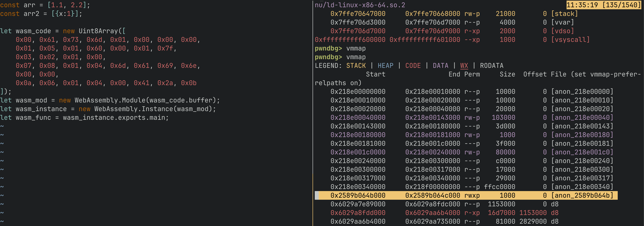This screenshot has height=226, width=644.
Task: Click the cursor block beside highlighted row
Action: point(317,195)
